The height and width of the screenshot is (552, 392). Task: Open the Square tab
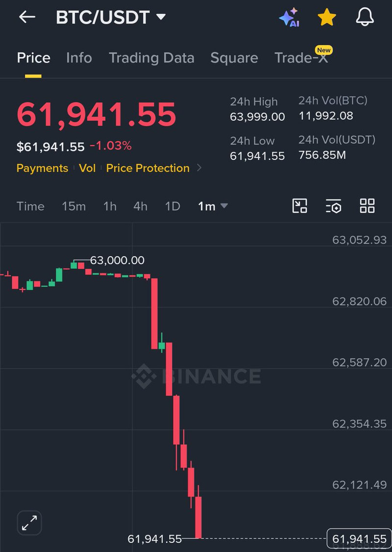pyautogui.click(x=234, y=58)
